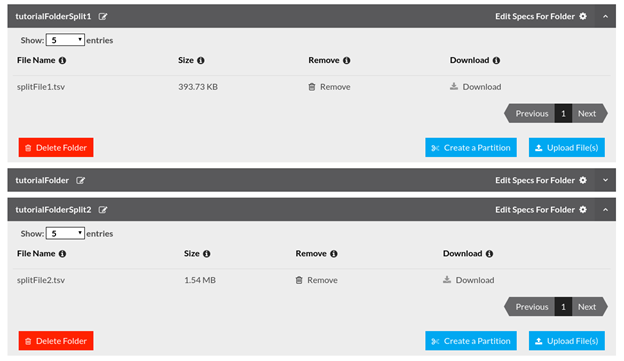The image size is (624, 361).
Task: Open the gear icon for tutorialFolderSplit2 specs
Action: pyautogui.click(x=583, y=210)
